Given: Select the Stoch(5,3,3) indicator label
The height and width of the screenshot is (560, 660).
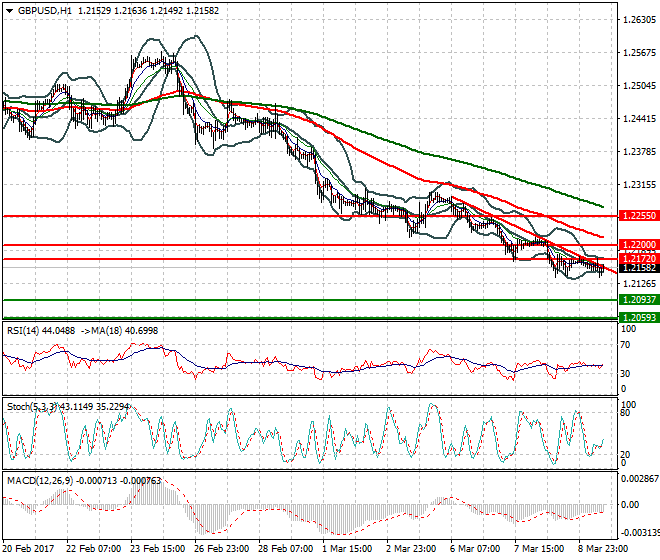Looking at the screenshot, I should coord(32,407).
